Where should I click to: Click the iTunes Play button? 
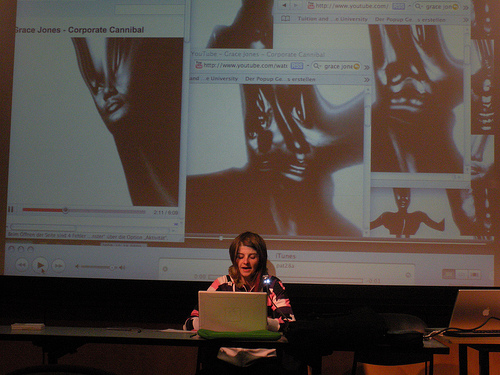40,265
